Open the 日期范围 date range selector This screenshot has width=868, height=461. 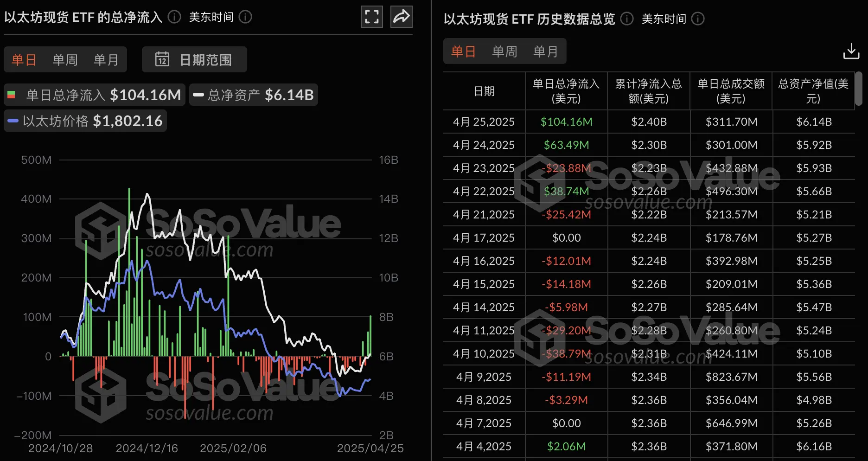coord(194,59)
